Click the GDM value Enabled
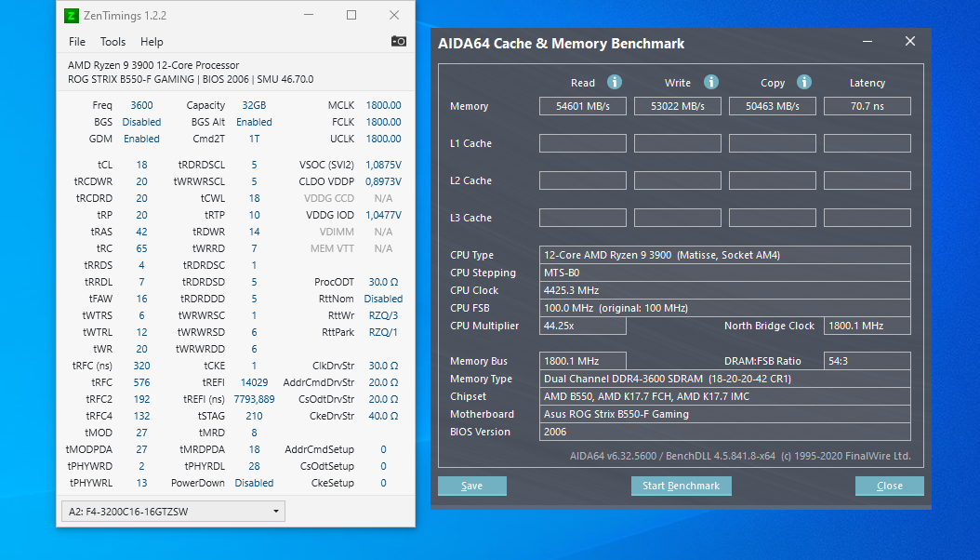The image size is (980, 560). click(142, 139)
